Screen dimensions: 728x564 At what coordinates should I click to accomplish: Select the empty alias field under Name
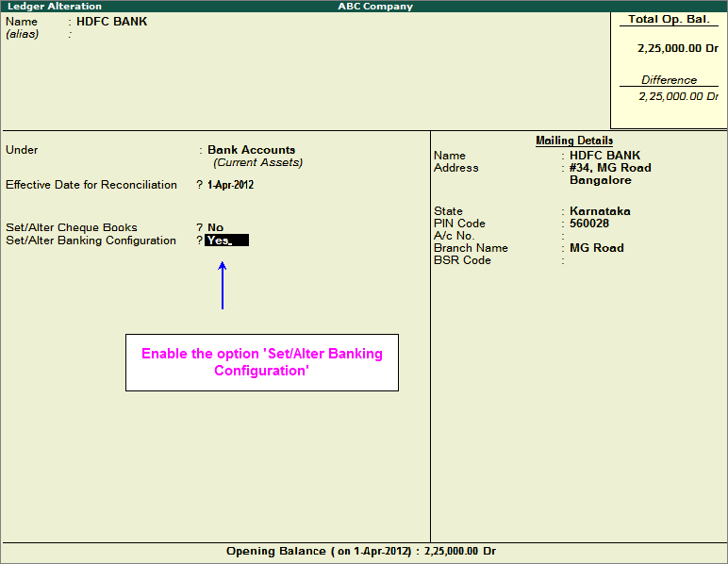[112, 34]
